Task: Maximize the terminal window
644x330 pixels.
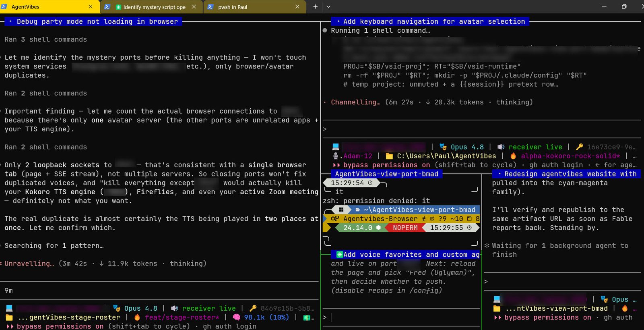Action: coord(624,6)
